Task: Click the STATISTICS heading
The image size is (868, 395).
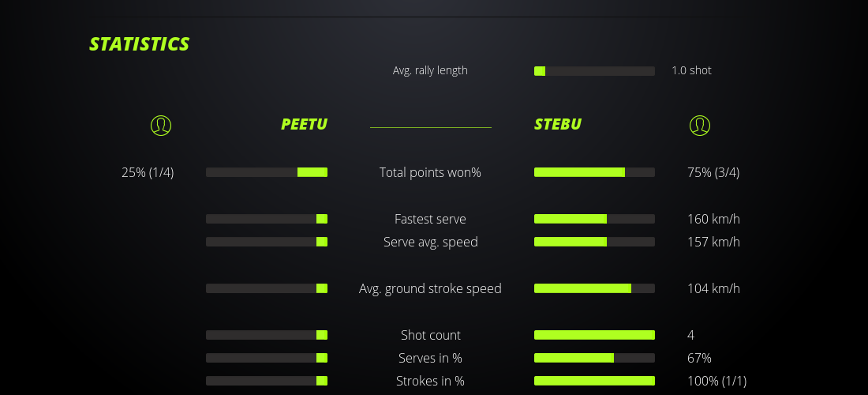Action: pyautogui.click(x=140, y=44)
